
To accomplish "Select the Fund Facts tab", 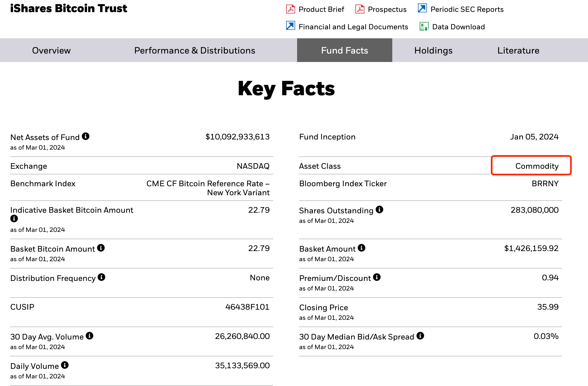I will click(344, 50).
